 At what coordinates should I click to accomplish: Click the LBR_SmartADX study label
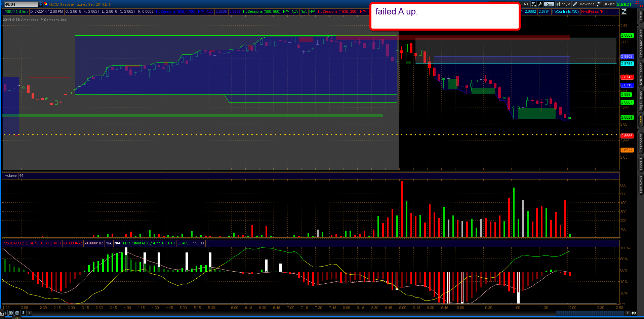coord(149,243)
